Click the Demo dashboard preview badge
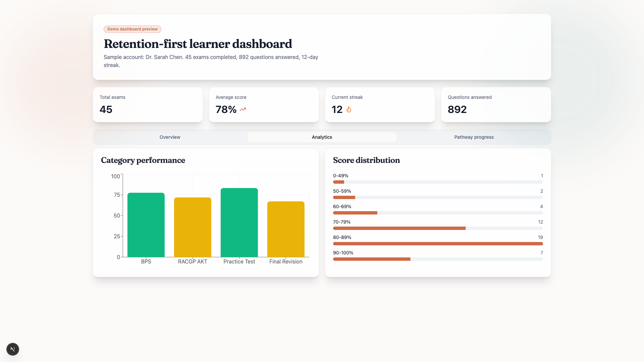 (x=132, y=29)
